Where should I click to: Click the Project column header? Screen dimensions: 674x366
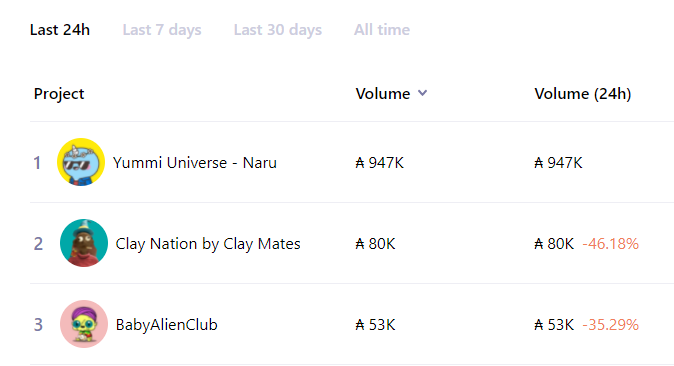(59, 94)
